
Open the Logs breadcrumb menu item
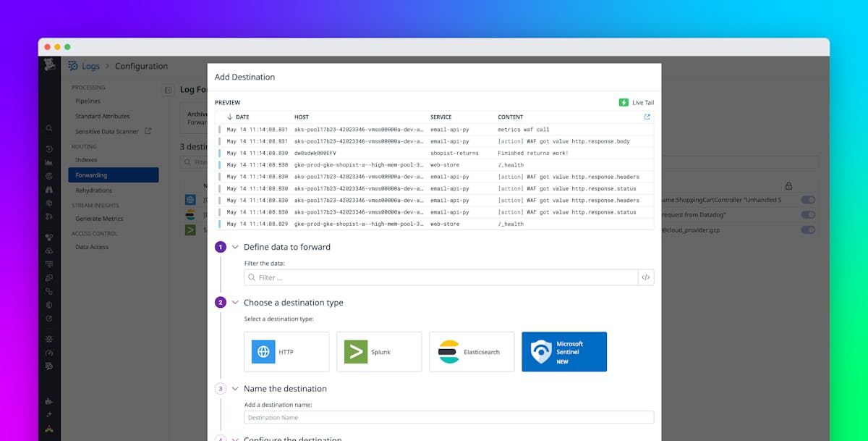click(91, 66)
